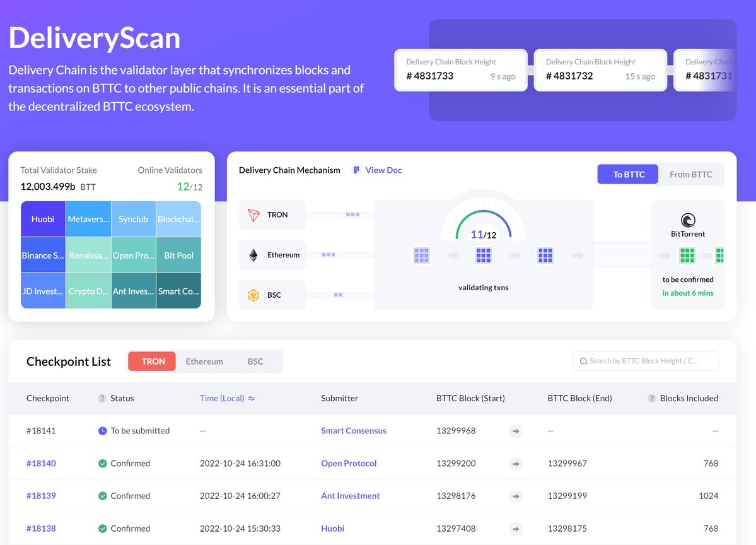Switch to the BSC checkpoint tab
The image size is (756, 545).
point(255,361)
